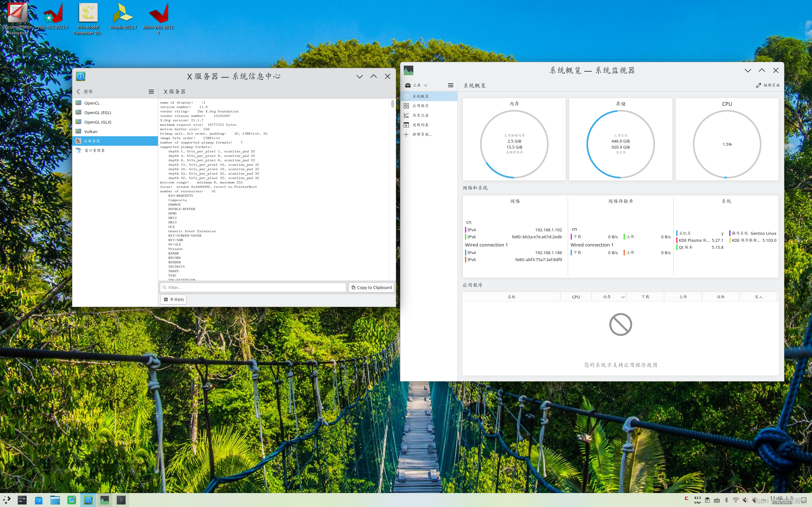Click Copy to Clipboard button
Viewport: 812px width, 507px height.
[371, 287]
